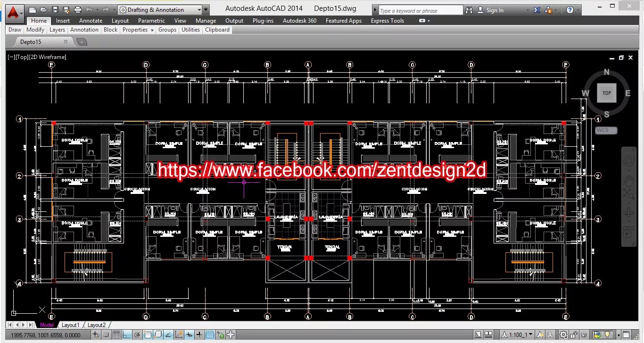Screen dimensions: 644x343
Task: Click the Utilities panel button
Action: click(x=190, y=30)
